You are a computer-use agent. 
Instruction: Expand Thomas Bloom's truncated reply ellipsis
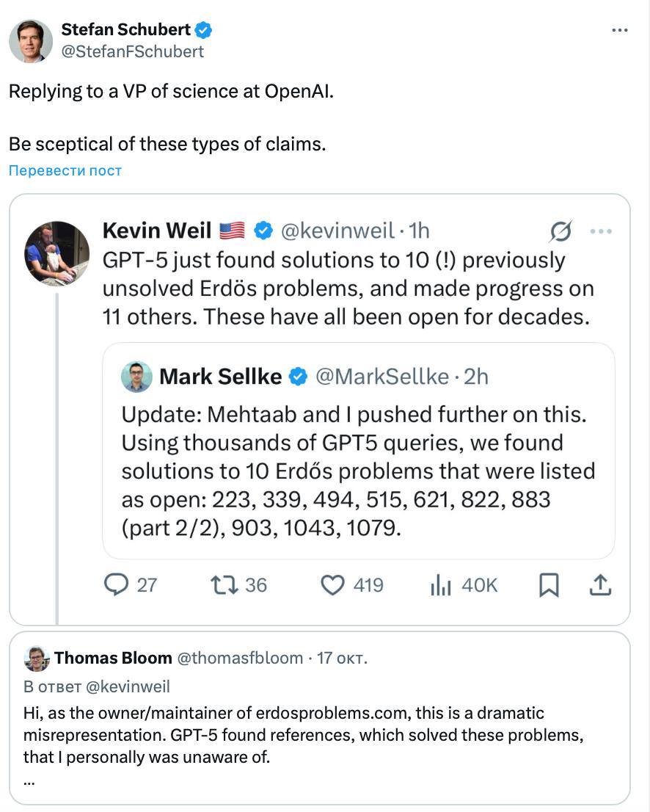29,781
